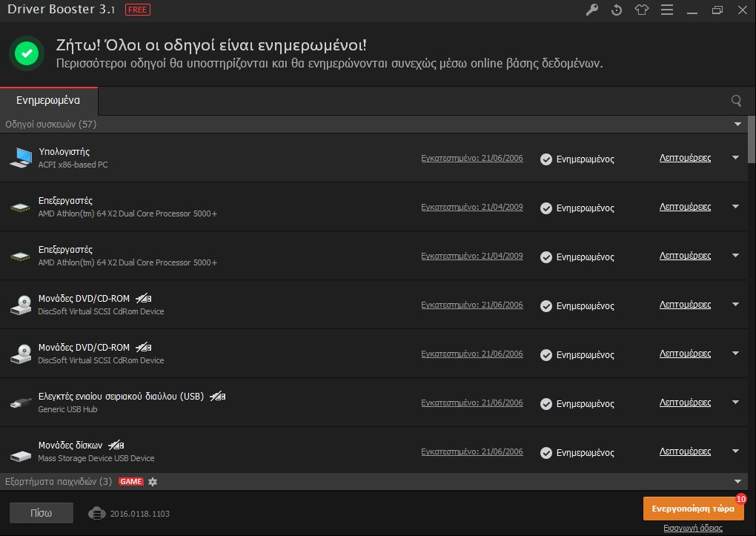Click the search magnifier icon

(x=736, y=100)
